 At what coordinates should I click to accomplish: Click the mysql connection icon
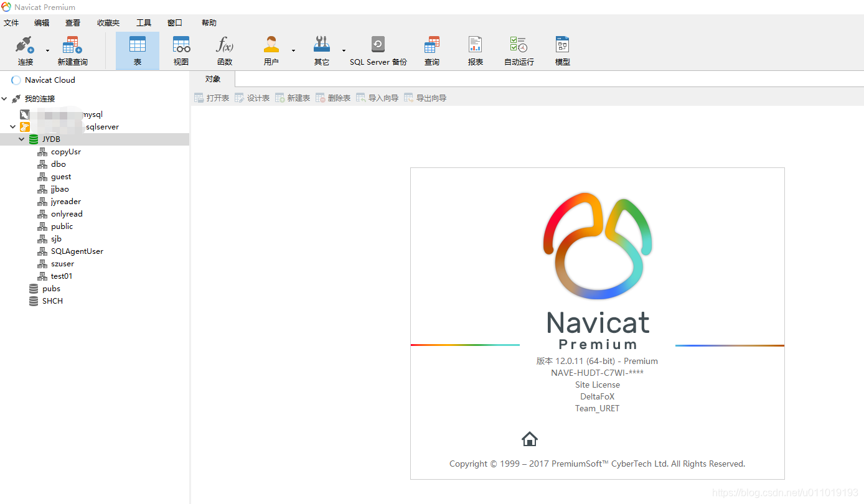(x=24, y=114)
